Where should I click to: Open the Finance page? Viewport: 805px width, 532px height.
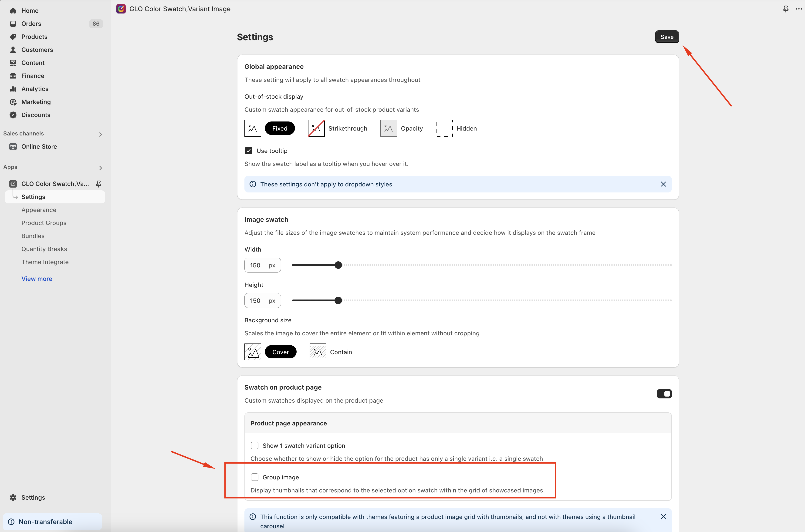click(33, 76)
